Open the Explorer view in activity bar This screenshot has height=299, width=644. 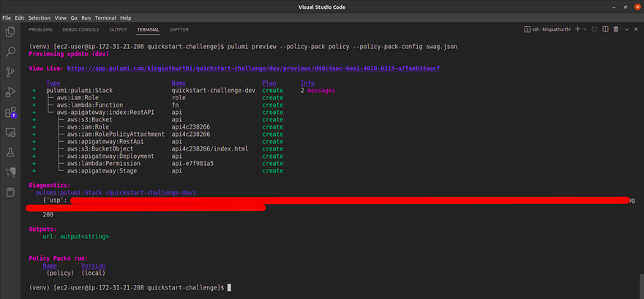tap(10, 31)
